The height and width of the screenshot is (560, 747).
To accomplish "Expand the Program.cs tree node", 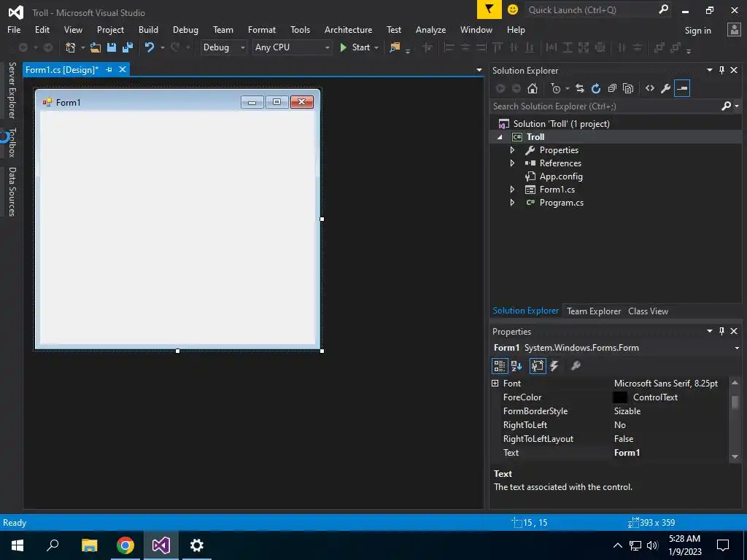I will point(513,203).
